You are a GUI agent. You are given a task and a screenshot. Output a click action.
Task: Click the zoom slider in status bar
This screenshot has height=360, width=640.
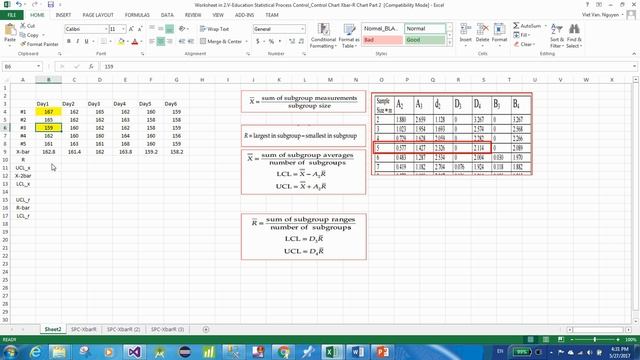tap(595, 340)
